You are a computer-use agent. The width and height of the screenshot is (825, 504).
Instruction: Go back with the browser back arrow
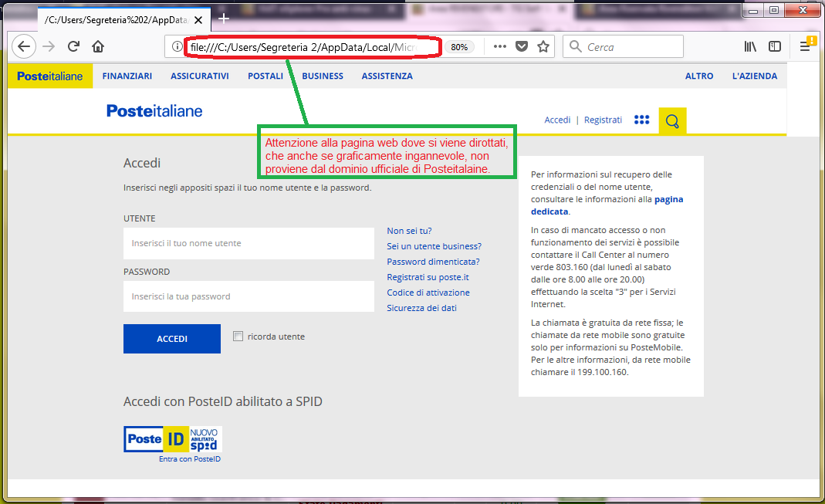pyautogui.click(x=24, y=47)
